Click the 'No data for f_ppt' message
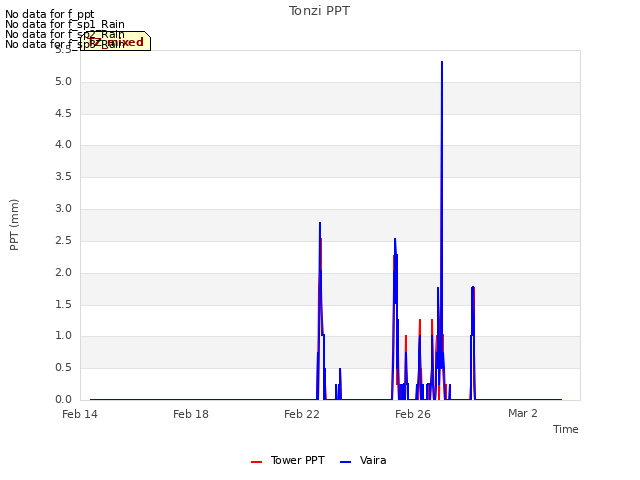640x480 pixels. (x=50, y=14)
